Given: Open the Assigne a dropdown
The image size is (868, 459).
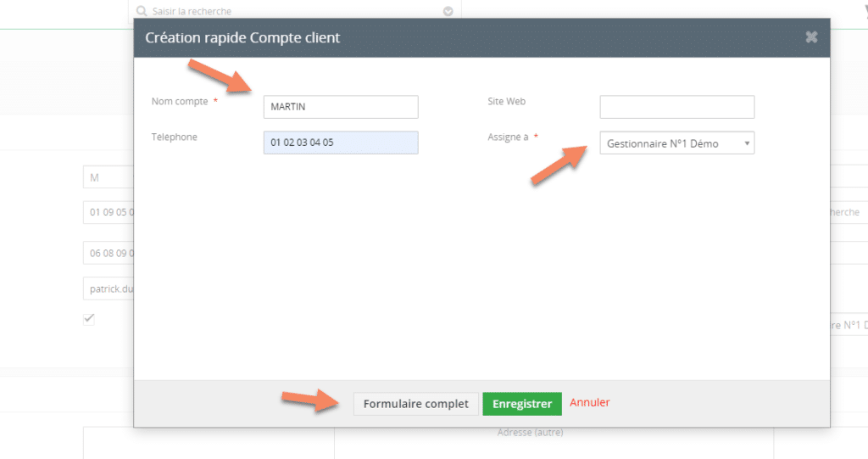Looking at the screenshot, I should pos(676,143).
